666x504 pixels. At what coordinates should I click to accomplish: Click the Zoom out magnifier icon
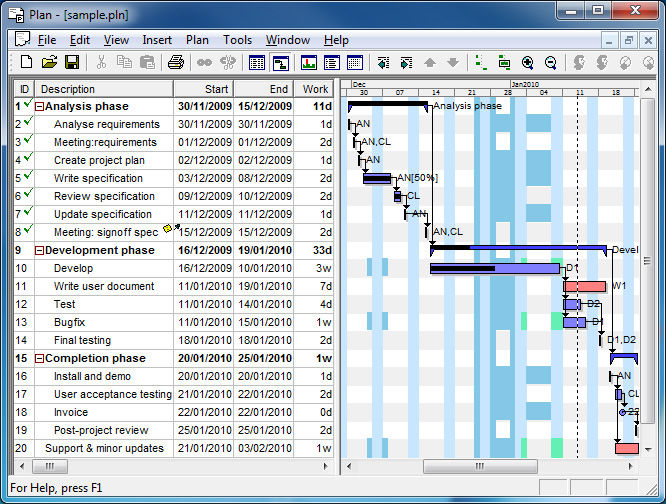tap(550, 63)
